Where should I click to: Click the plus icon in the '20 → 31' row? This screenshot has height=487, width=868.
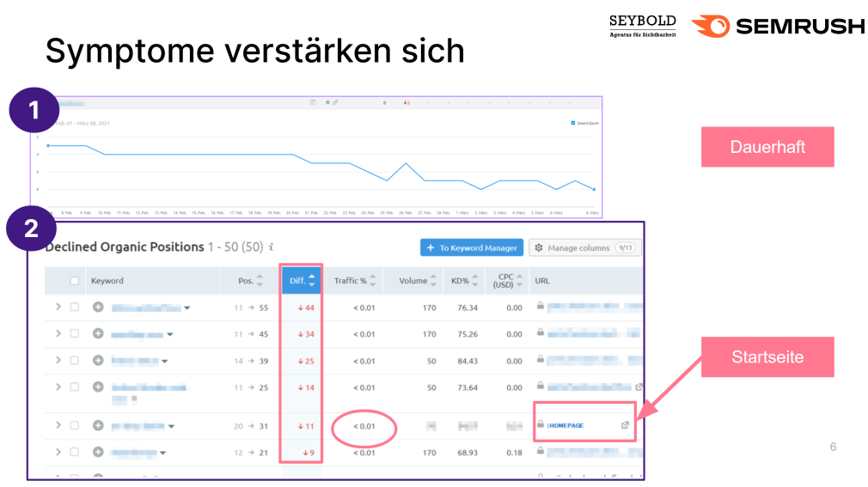98,425
